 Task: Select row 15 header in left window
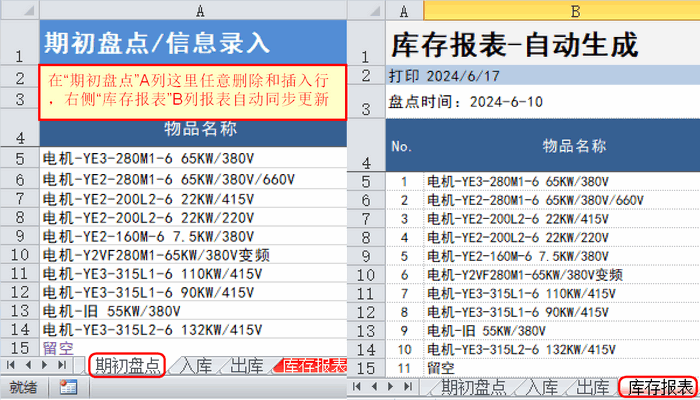[x=20, y=347]
